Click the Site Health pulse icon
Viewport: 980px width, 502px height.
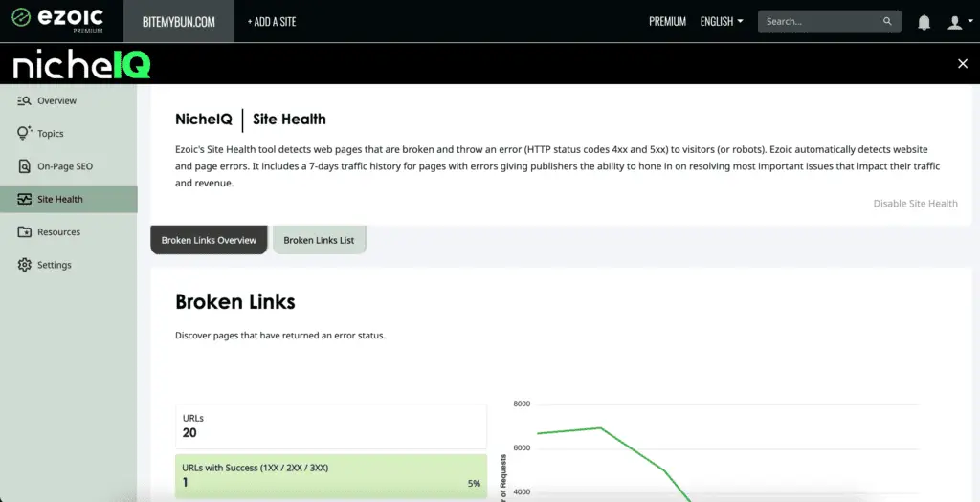[x=24, y=199]
